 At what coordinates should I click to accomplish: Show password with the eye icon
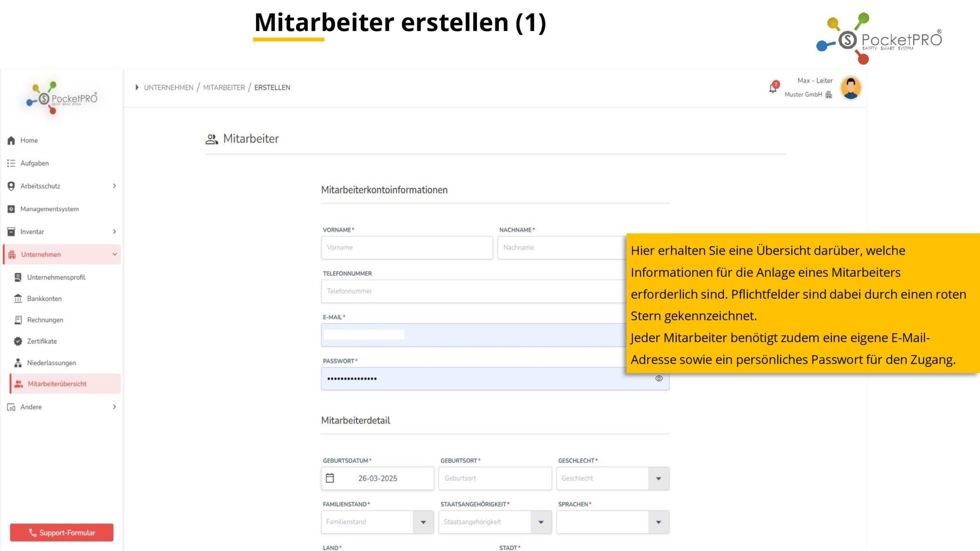point(659,378)
